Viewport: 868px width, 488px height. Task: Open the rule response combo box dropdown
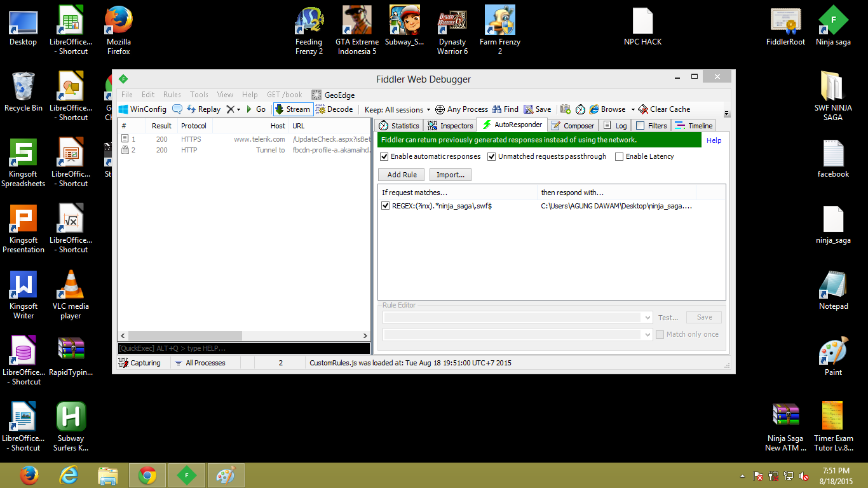[648, 334]
